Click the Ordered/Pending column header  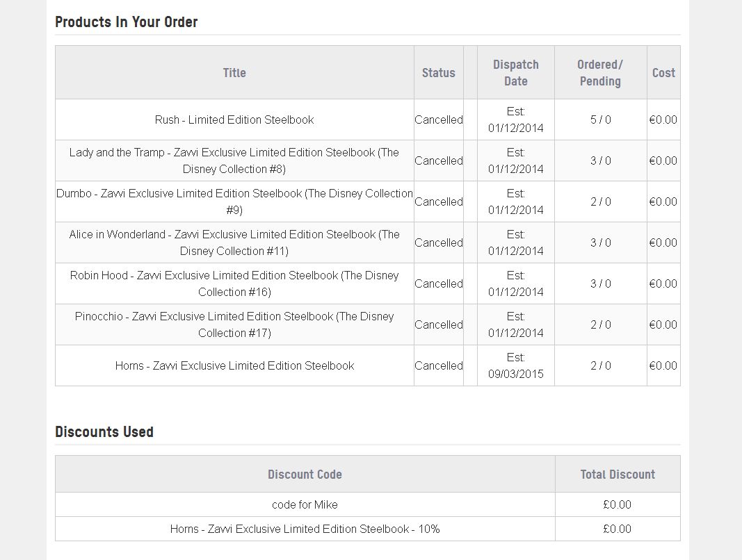pyautogui.click(x=600, y=73)
